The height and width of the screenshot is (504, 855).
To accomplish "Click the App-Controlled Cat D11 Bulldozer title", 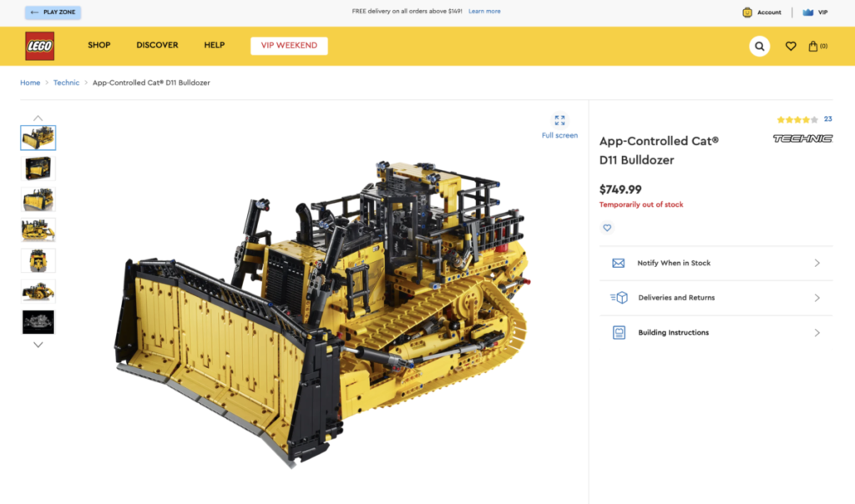I will [x=659, y=150].
